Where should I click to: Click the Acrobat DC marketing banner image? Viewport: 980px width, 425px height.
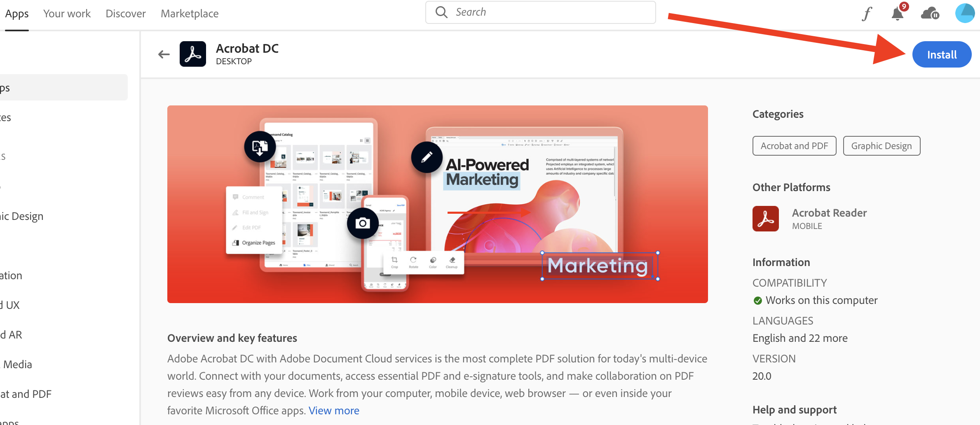coord(438,204)
